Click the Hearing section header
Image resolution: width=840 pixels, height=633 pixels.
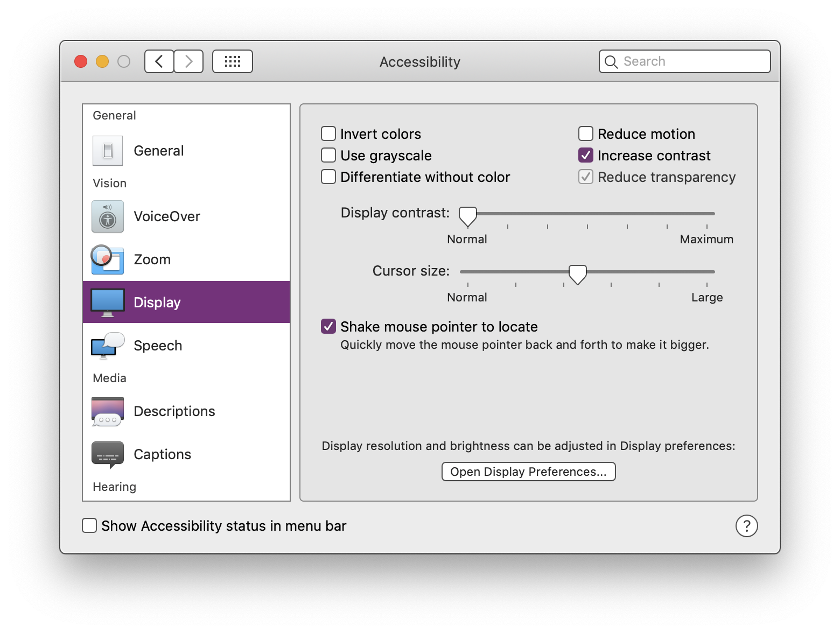[x=115, y=487]
